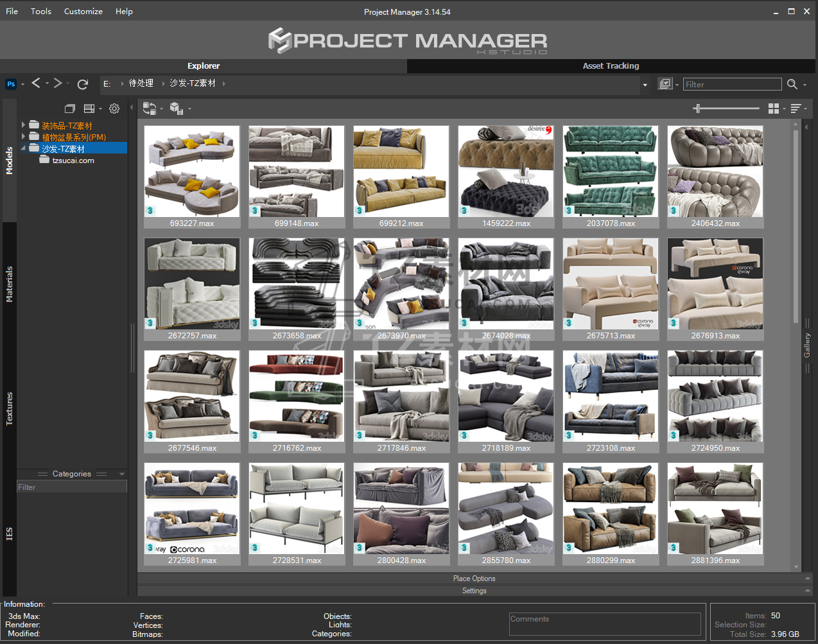This screenshot has height=644, width=818.
Task: Adjust the thumbnail size slider
Action: [698, 109]
